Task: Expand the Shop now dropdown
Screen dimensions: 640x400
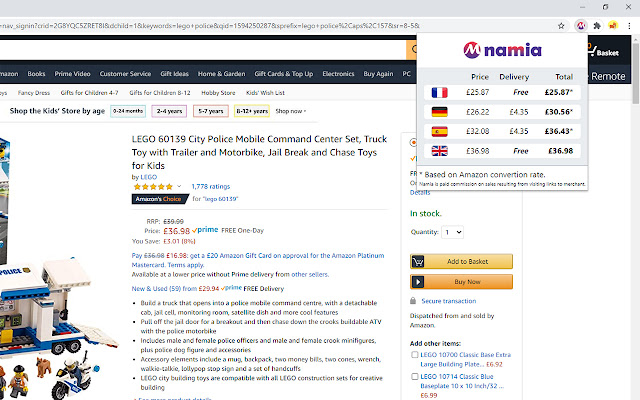Action: [x=291, y=111]
